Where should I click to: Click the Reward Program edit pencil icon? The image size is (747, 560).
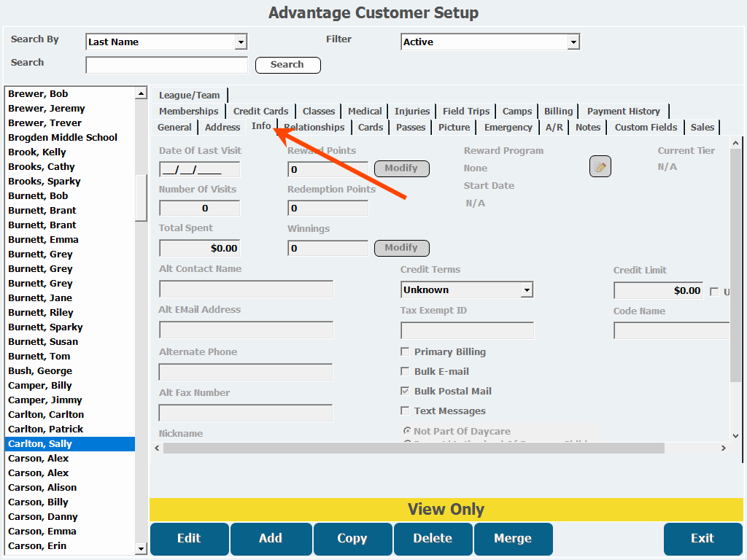point(600,167)
